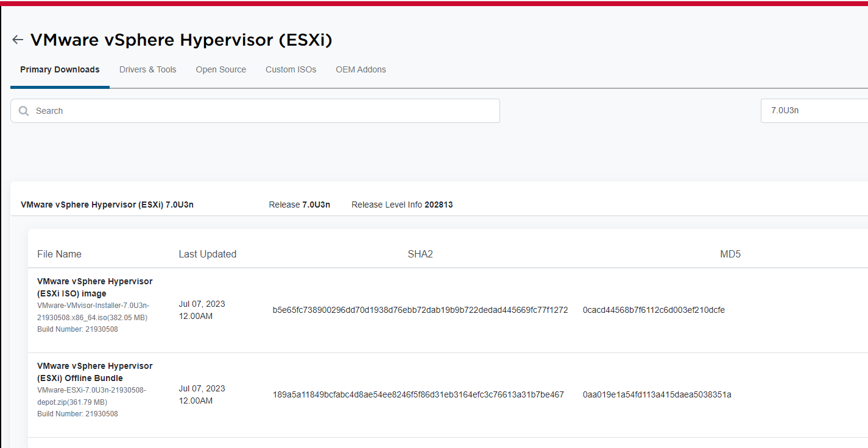Viewport: 868px width, 448px height.
Task: Click the SHA2 hash starting with b5e65fc7
Action: click(420, 310)
